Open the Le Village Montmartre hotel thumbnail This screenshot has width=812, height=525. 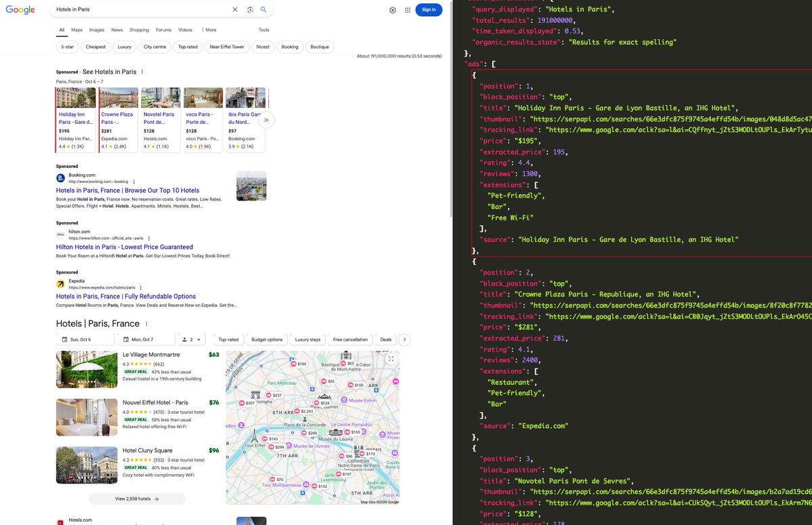[86, 369]
